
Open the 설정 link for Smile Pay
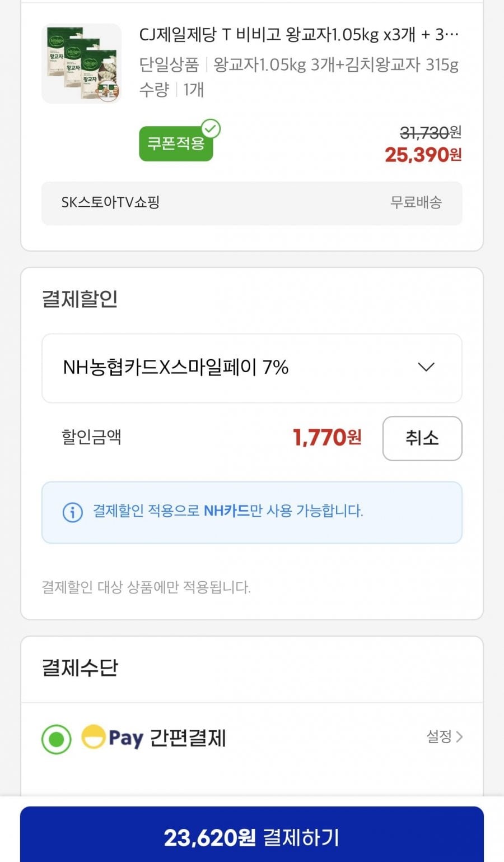[439, 736]
